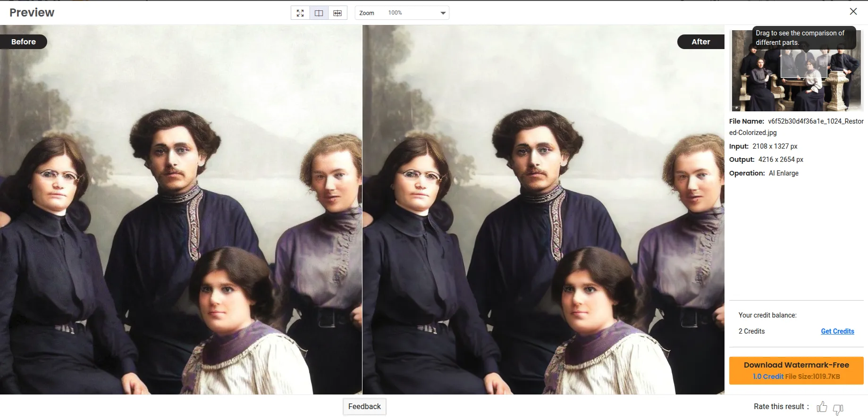The width and height of the screenshot is (868, 419).
Task: Click the Before label badge
Action: coord(24,42)
